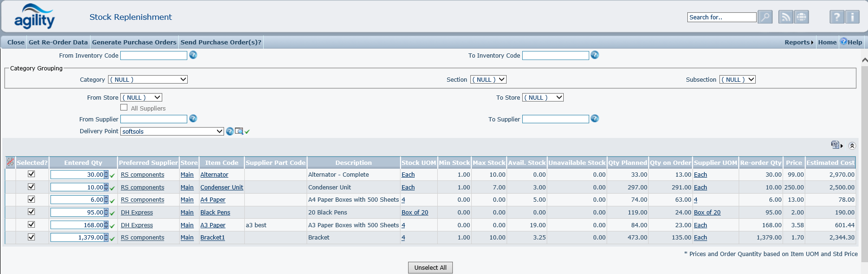Open the Reports menu

pos(799,42)
